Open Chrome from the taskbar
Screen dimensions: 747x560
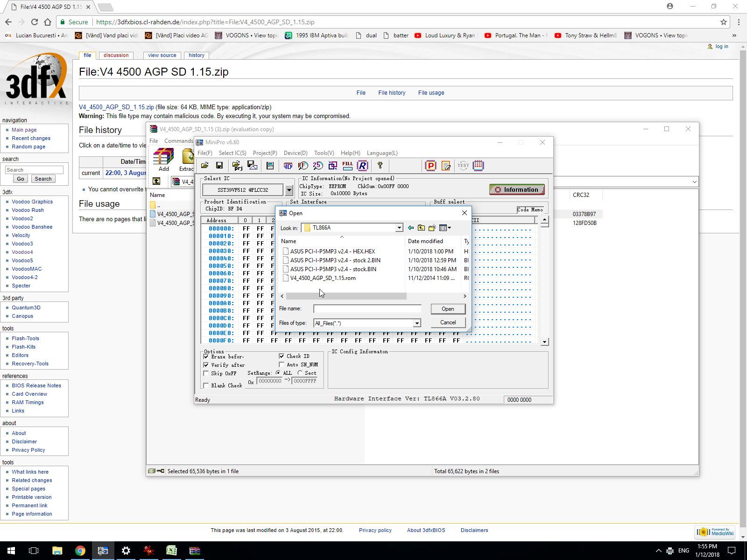click(80, 551)
